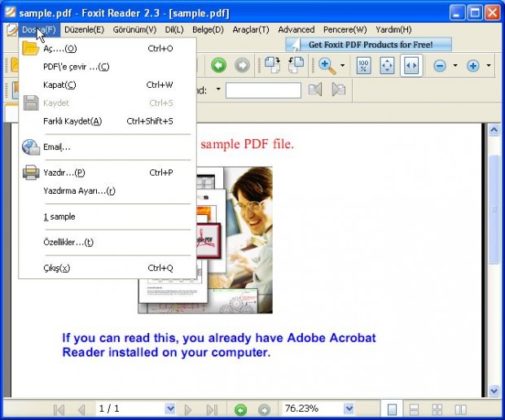Open the Pencere(W) menu
The width and height of the screenshot is (505, 420).
tap(345, 29)
